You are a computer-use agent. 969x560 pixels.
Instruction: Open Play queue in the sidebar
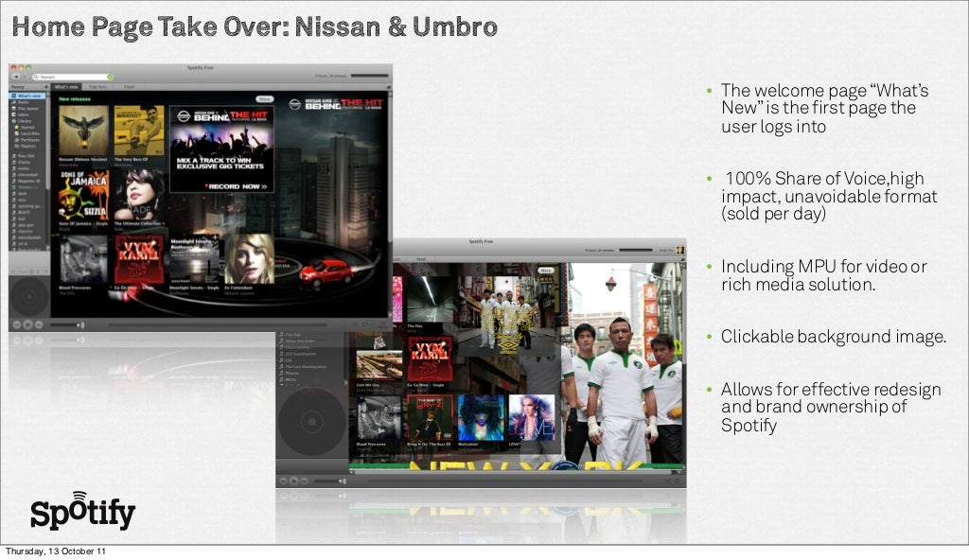tap(27, 109)
